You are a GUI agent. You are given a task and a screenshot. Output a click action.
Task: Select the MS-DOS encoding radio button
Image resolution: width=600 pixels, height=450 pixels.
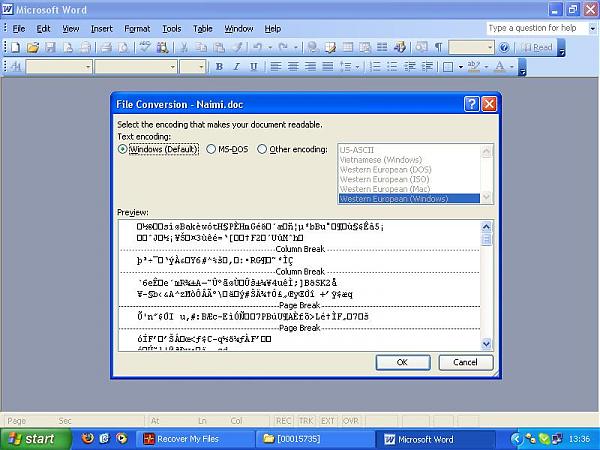coord(211,149)
